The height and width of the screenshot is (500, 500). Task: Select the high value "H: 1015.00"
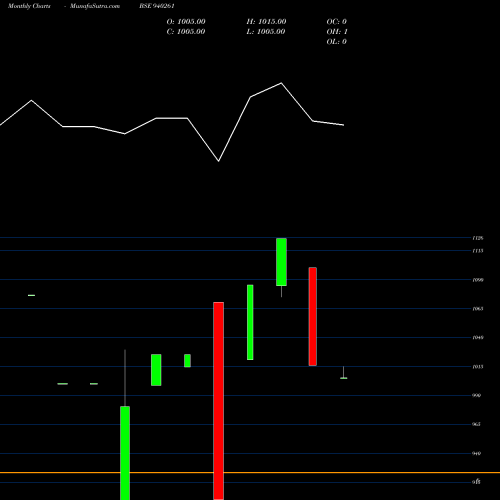pos(266,22)
